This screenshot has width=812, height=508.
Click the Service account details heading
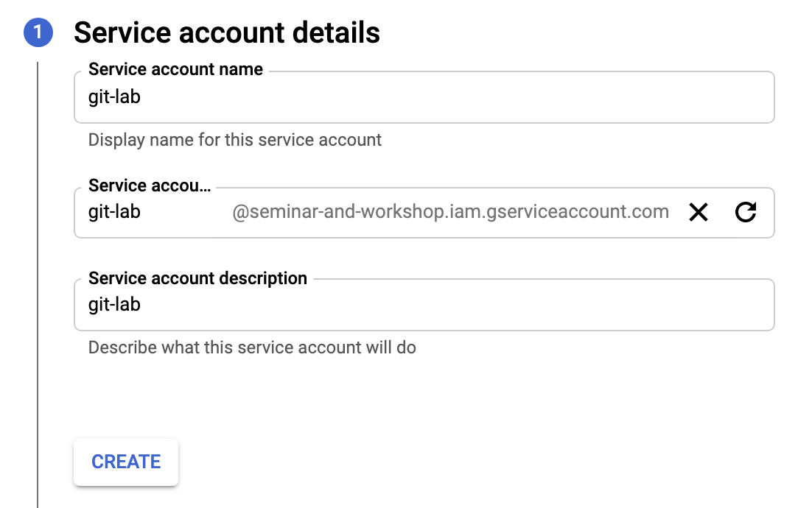[x=227, y=33]
